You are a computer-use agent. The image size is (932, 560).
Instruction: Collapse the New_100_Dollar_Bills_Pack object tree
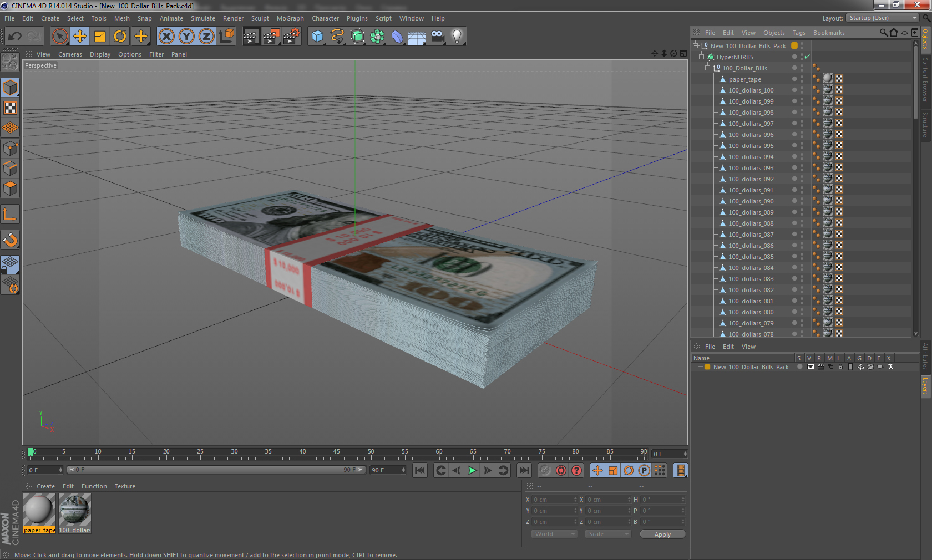pyautogui.click(x=695, y=45)
